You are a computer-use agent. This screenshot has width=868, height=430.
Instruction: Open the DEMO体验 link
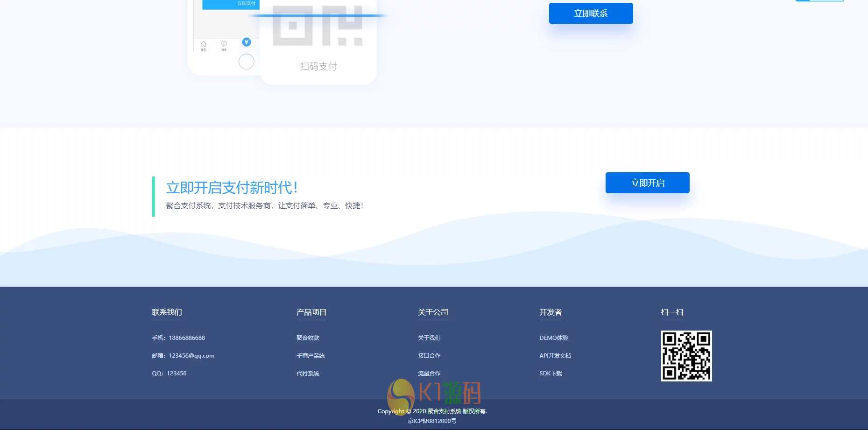point(553,338)
